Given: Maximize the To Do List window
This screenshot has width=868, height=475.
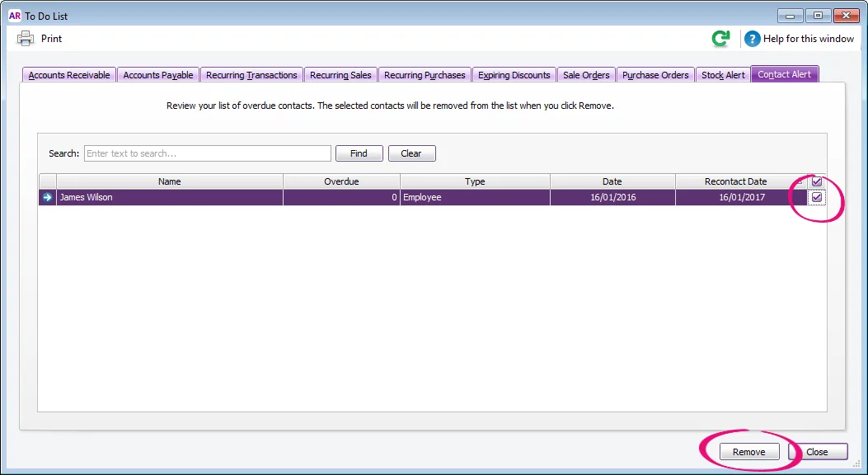Looking at the screenshot, I should (818, 16).
